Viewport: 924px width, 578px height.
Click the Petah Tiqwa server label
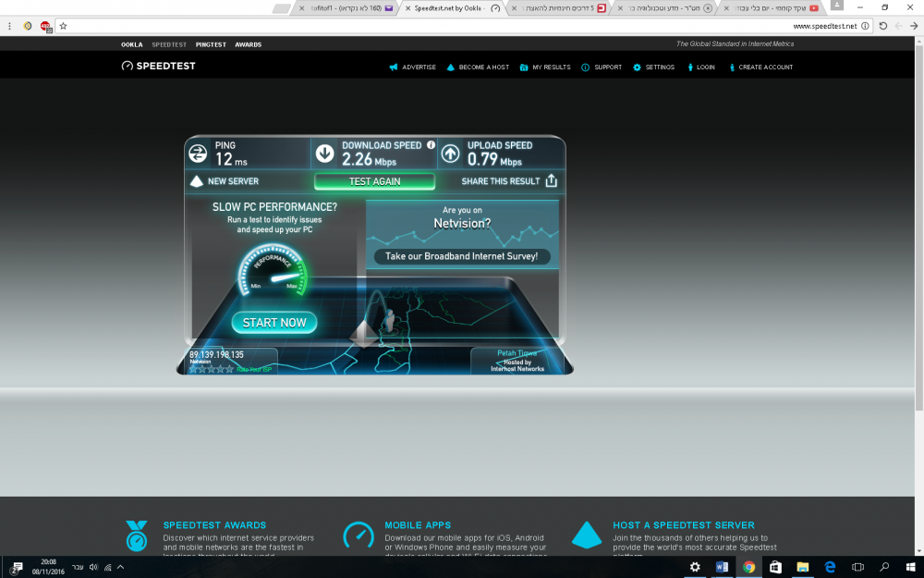click(x=517, y=352)
